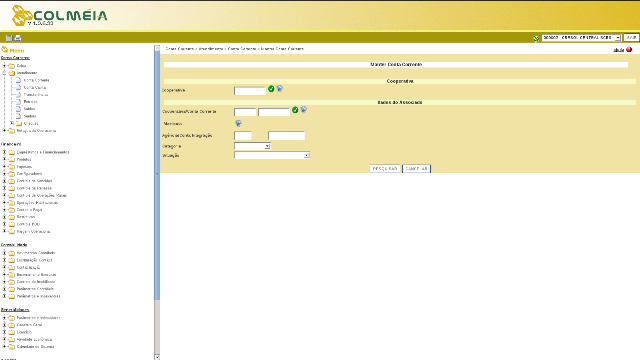Click the green check icon beside Cooperativa field
Viewport: 640px width, 360px height.
click(x=271, y=89)
